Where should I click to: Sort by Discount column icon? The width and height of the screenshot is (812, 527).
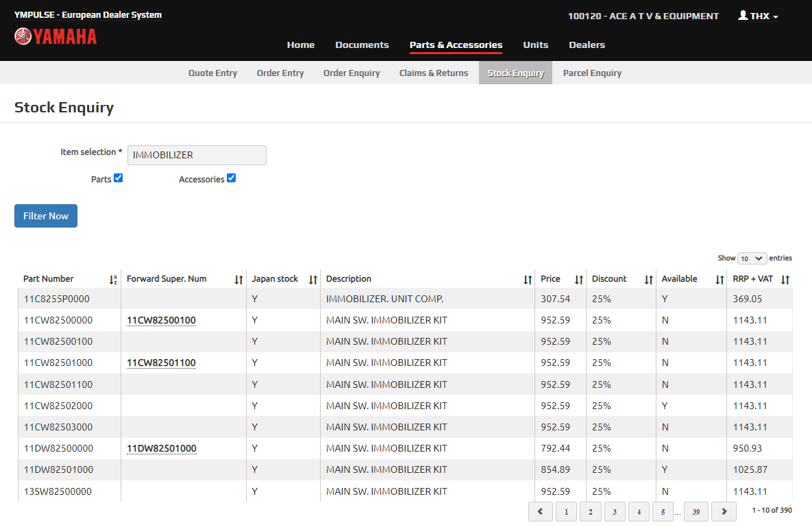tap(648, 280)
